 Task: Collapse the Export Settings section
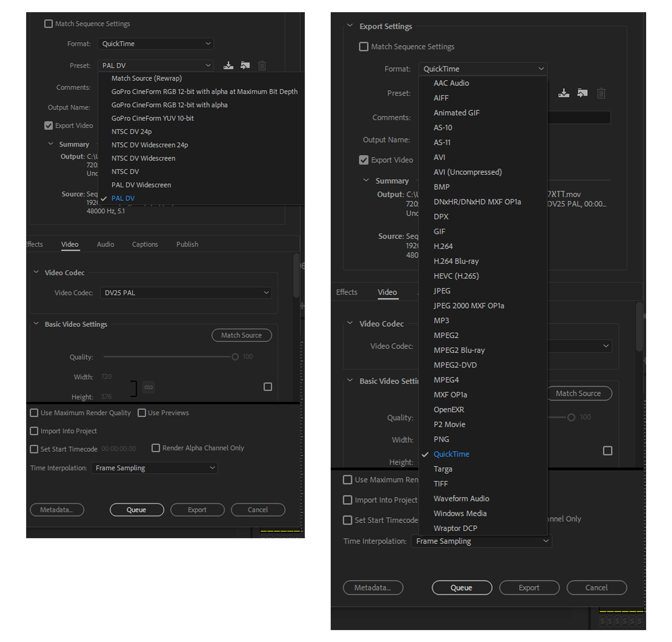(x=350, y=26)
